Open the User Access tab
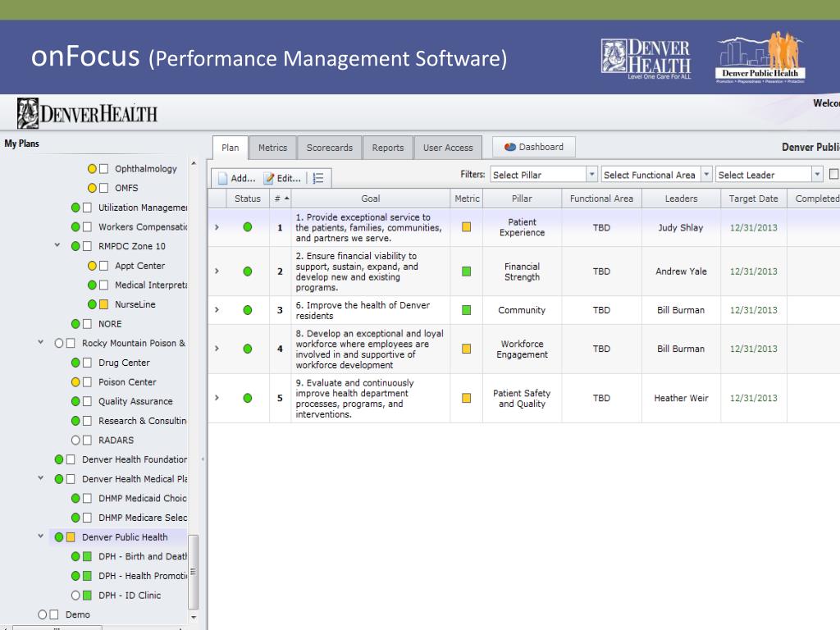Image resolution: width=840 pixels, height=630 pixels. click(448, 148)
